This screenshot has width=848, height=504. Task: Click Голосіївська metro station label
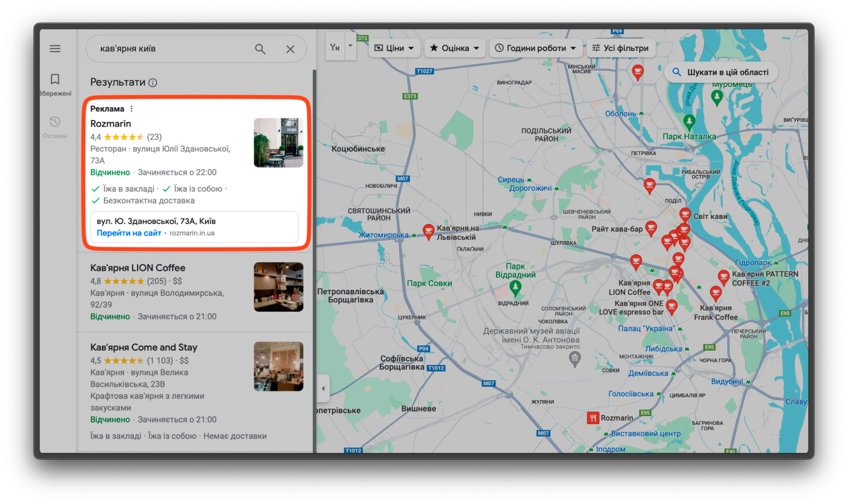(631, 394)
